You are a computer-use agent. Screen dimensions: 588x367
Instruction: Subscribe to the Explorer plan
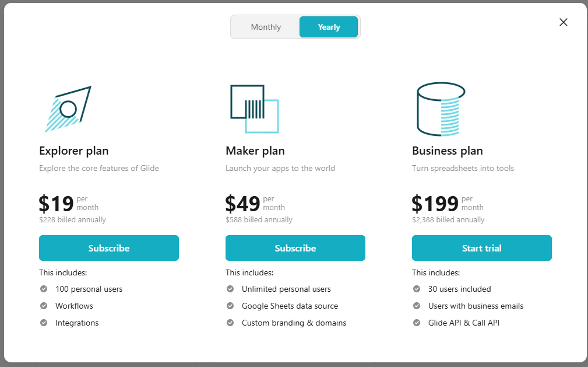coord(108,247)
